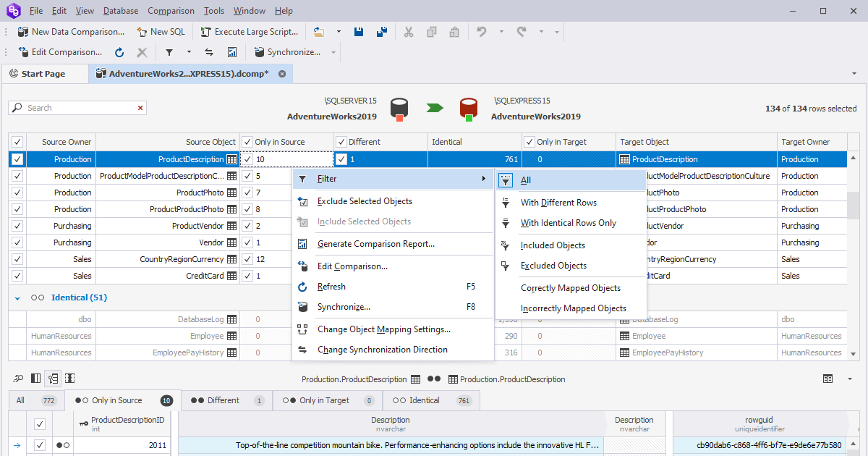Click the funnel Filter icon in toolbar
Screen dimensions: 868x456
[x=169, y=52]
